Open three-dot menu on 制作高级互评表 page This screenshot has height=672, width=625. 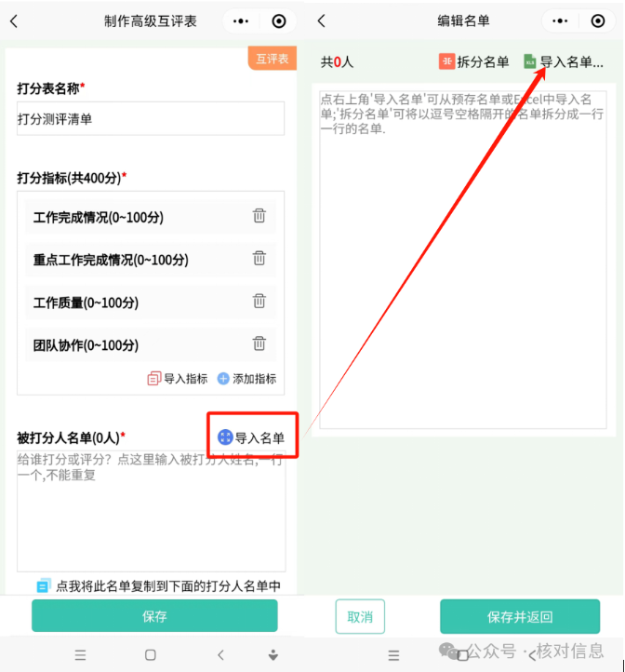click(241, 21)
